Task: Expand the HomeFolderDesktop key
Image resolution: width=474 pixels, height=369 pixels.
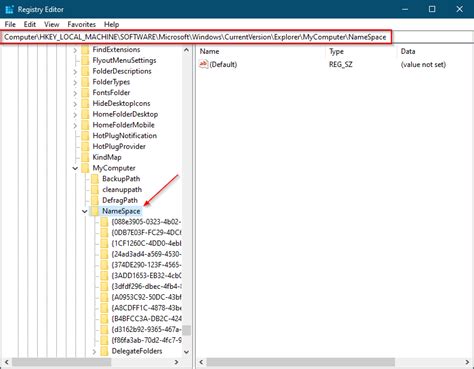Action: pos(75,115)
